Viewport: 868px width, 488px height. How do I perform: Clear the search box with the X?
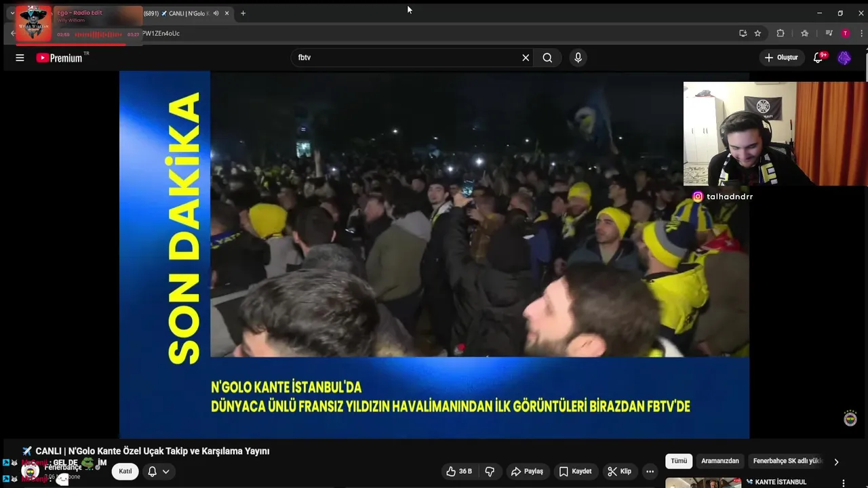tap(526, 58)
